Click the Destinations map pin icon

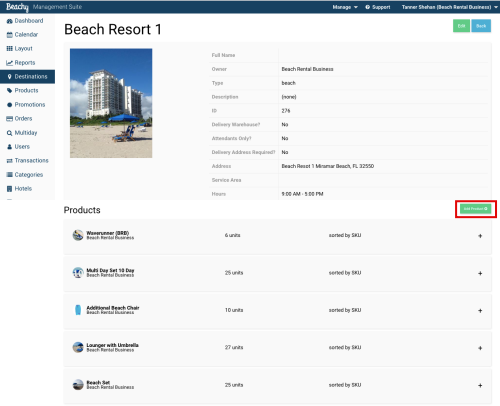point(9,77)
